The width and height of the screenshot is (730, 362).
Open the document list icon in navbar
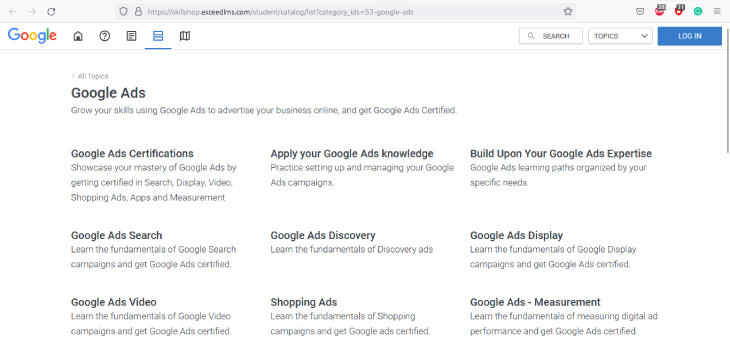132,36
